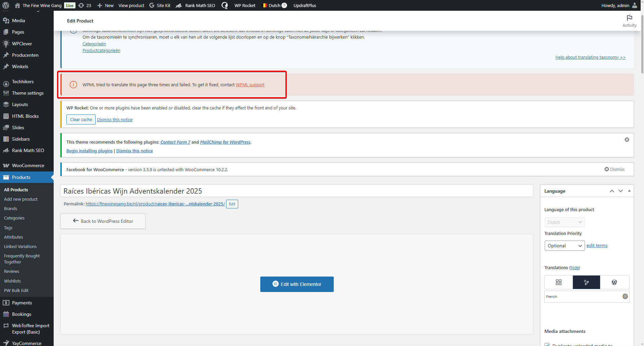Open the WP Rocket admin bar menu
Viewport: 644px width, 346px height.
245,5
